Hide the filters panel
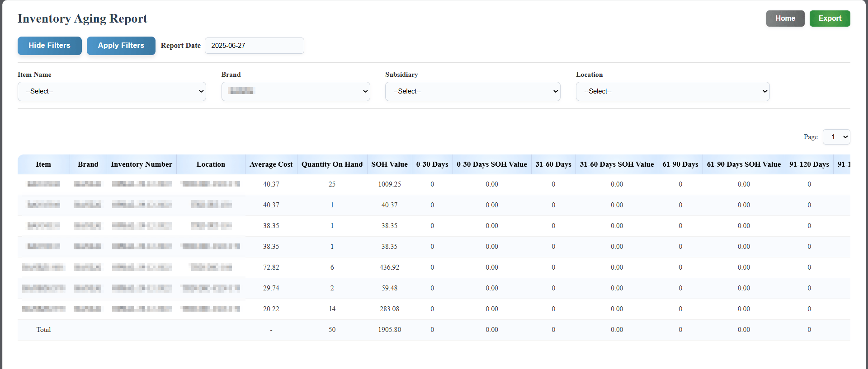This screenshot has width=868, height=369. coord(50,46)
